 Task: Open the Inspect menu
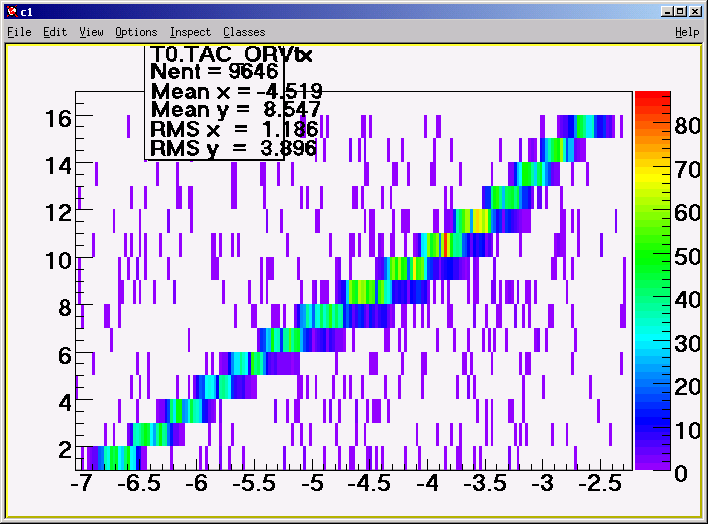190,32
